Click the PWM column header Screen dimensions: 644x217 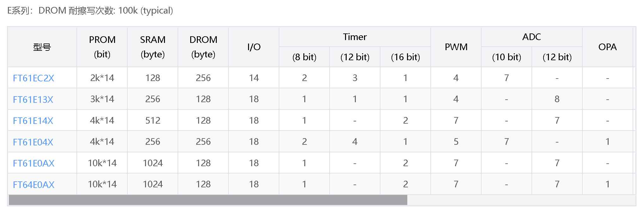456,47
